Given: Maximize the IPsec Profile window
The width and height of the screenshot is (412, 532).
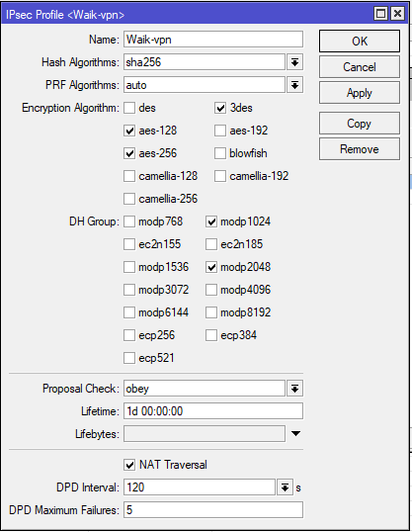Looking at the screenshot, I should [x=380, y=14].
